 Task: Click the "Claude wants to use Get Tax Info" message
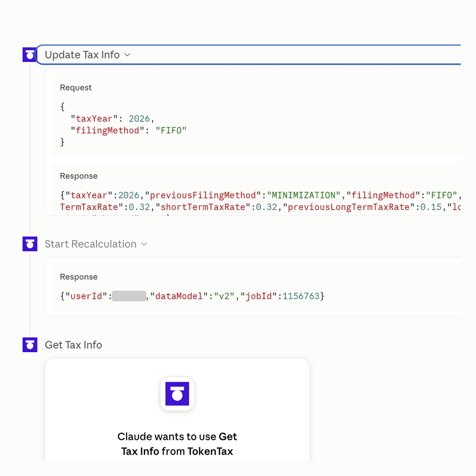[177, 444]
